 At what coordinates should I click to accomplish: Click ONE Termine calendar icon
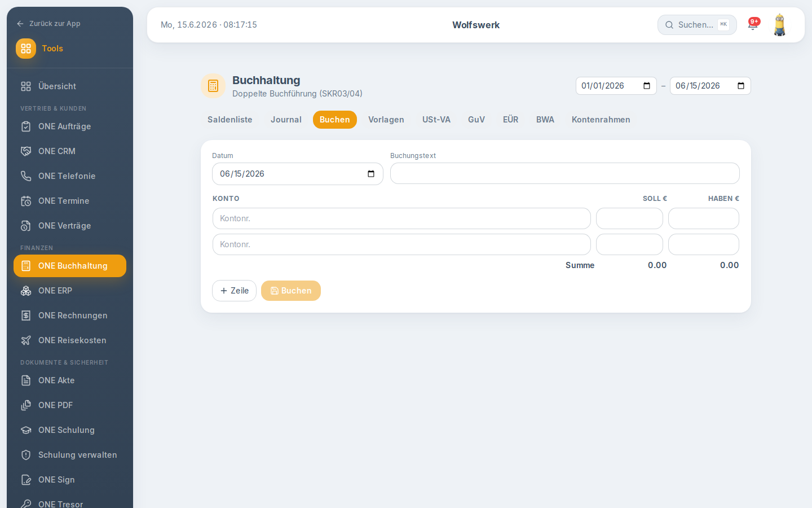(26, 201)
